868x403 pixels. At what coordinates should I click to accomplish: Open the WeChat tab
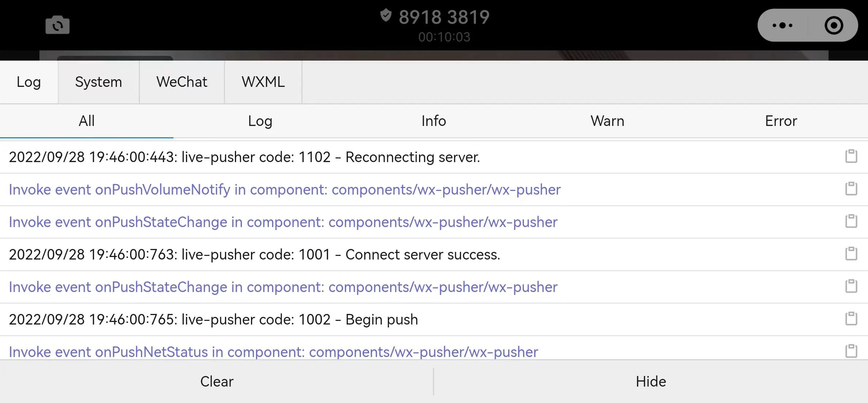click(182, 82)
